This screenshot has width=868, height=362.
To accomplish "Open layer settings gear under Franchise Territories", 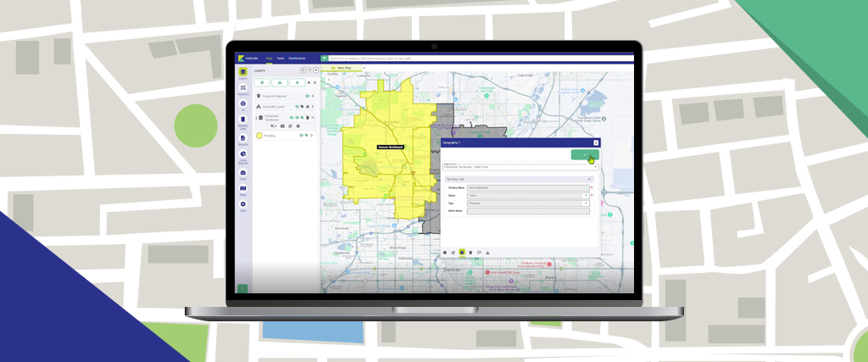I will (x=298, y=126).
